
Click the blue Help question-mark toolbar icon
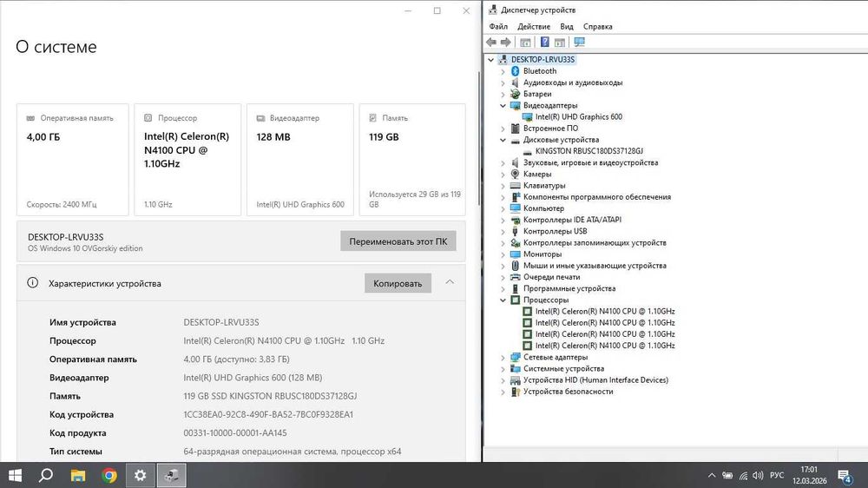click(x=545, y=42)
